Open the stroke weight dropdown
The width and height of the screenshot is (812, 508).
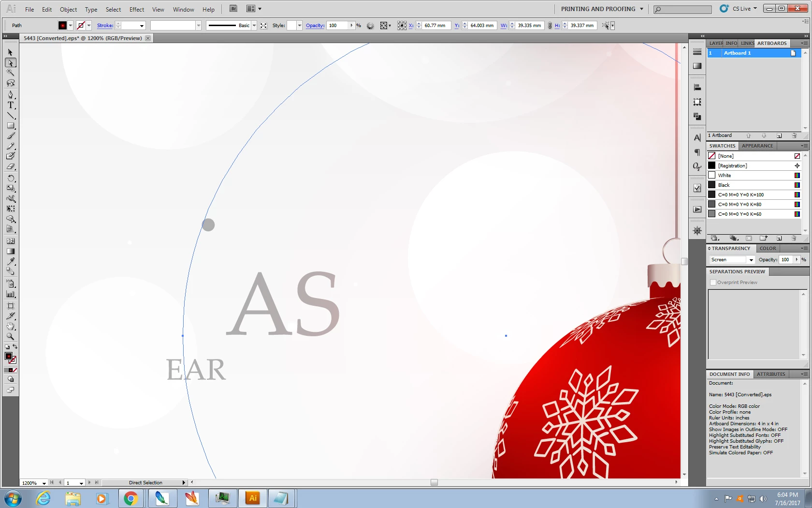[142, 26]
